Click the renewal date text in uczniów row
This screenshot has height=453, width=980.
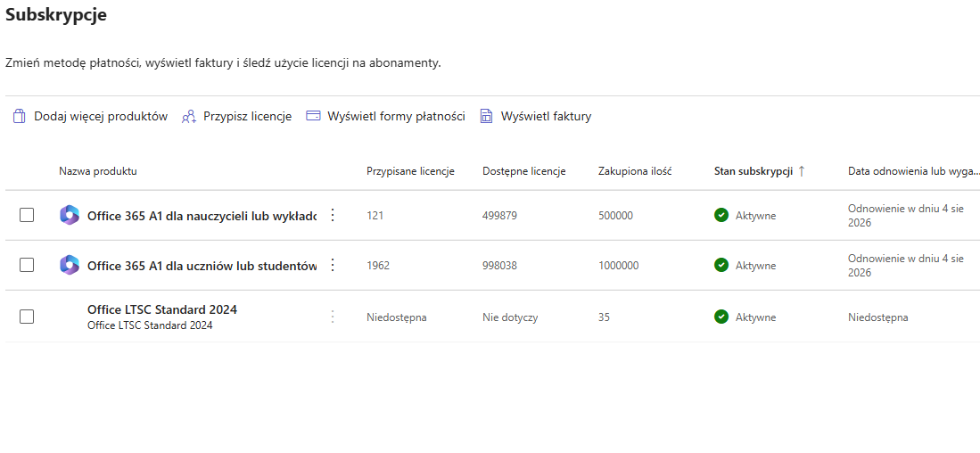pos(906,265)
